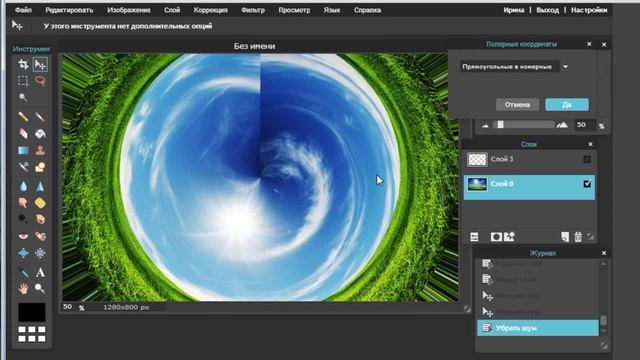Viewport: 640px width, 360px height.
Task: Select the Blur drop tool
Action: (23, 187)
